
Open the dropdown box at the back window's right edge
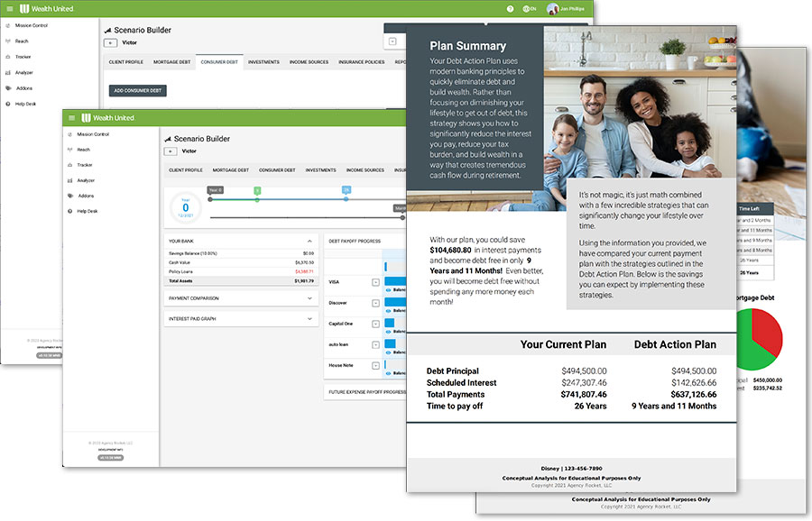[392, 41]
